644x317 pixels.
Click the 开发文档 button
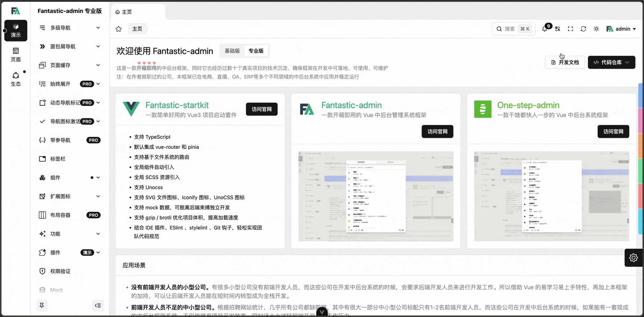pyautogui.click(x=565, y=62)
